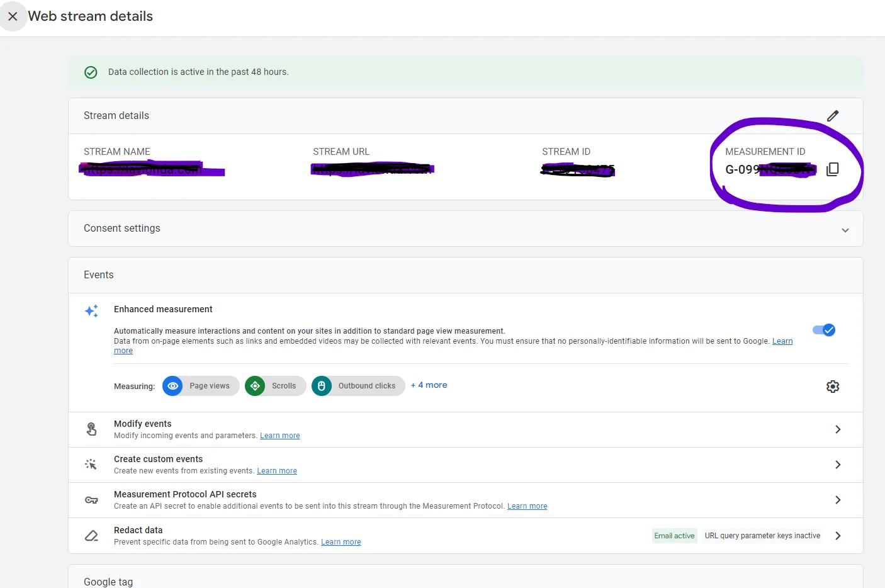Open the Redact data row
Image resolution: width=885 pixels, height=588 pixels.
tap(838, 536)
